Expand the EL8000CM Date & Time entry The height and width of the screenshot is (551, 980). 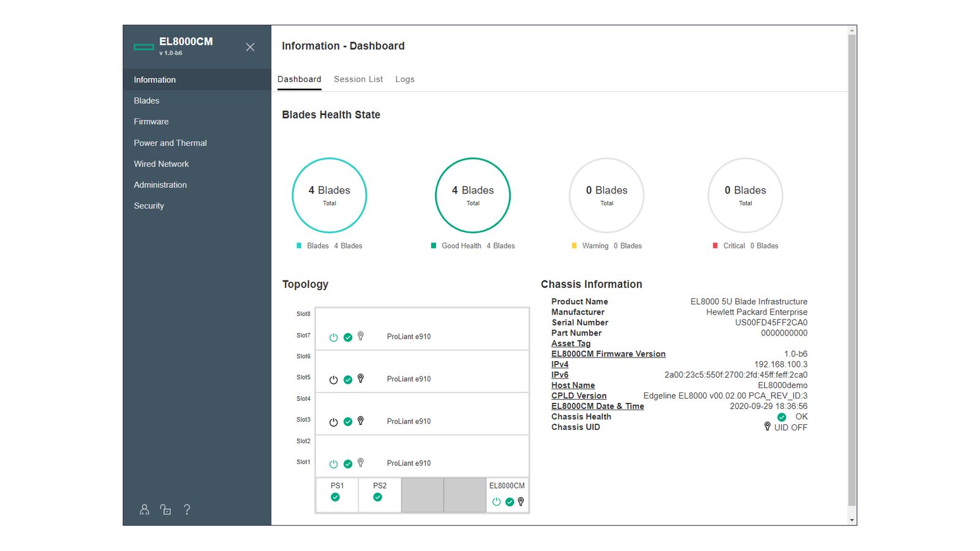[597, 406]
